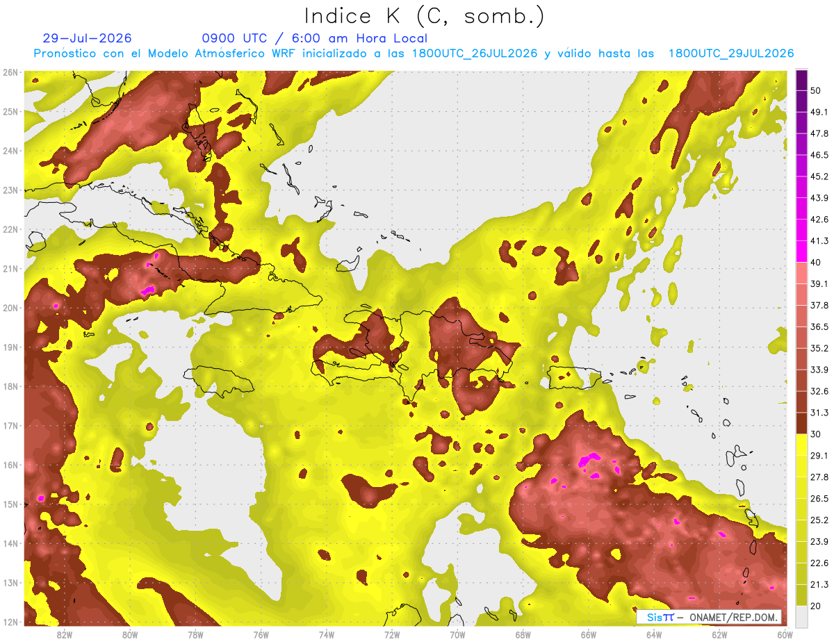Click the '74W' longitude label
Screen dimensions: 834x644
pos(326,635)
